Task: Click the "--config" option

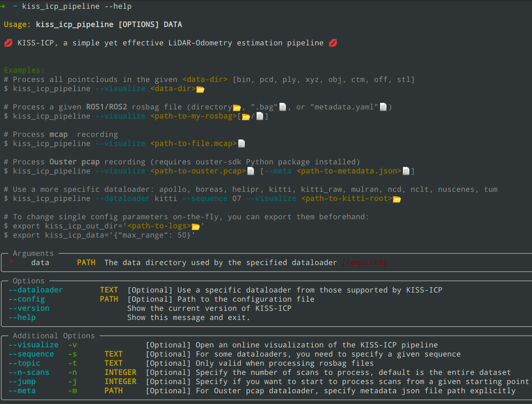Action: [x=27, y=299]
